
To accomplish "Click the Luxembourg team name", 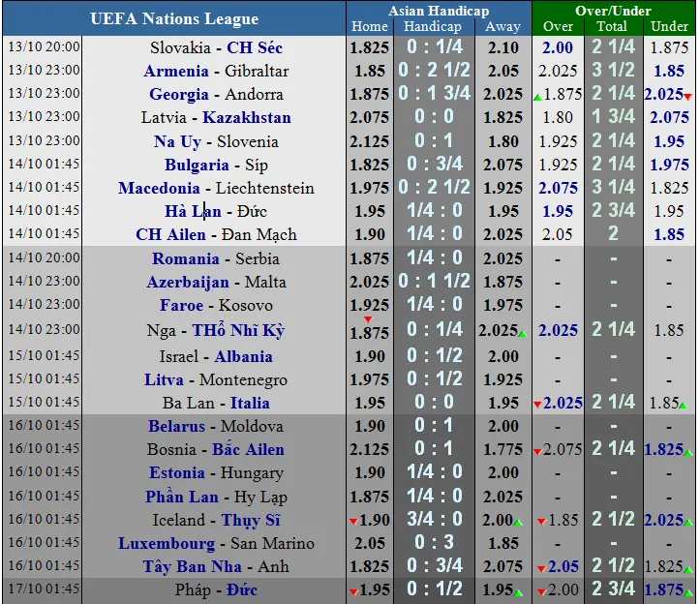I will coord(167,543).
